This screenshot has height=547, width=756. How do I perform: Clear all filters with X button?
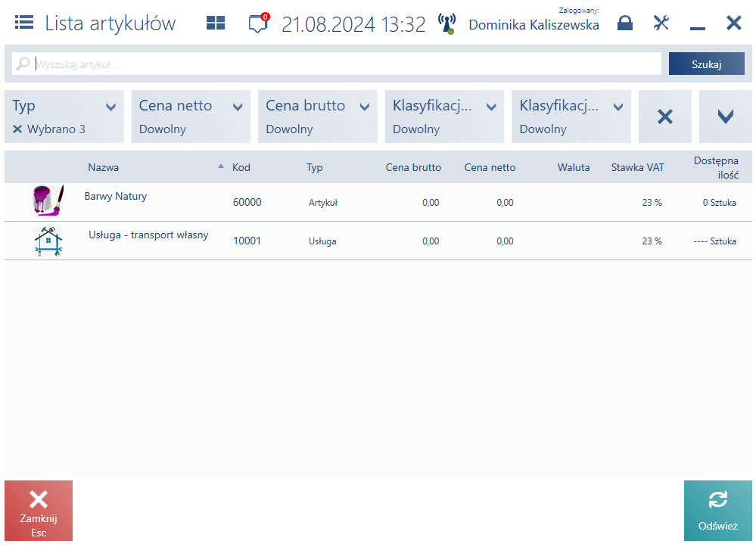(665, 117)
